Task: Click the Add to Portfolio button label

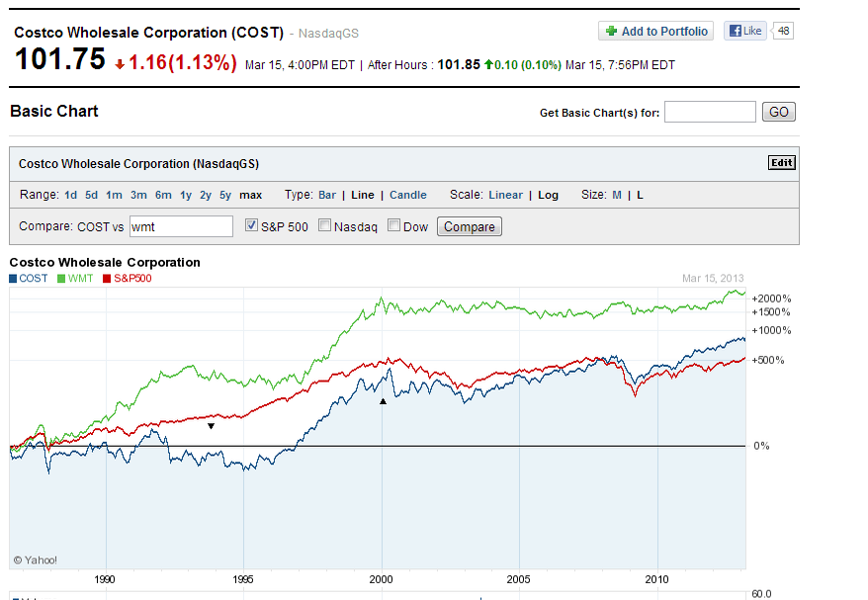Action: click(664, 32)
